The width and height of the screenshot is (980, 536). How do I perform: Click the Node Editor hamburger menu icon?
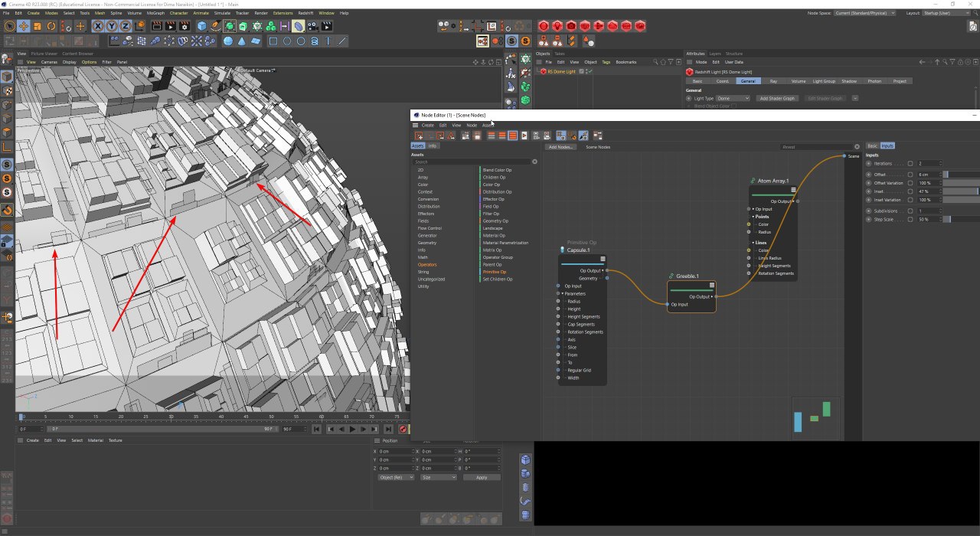[x=416, y=125]
